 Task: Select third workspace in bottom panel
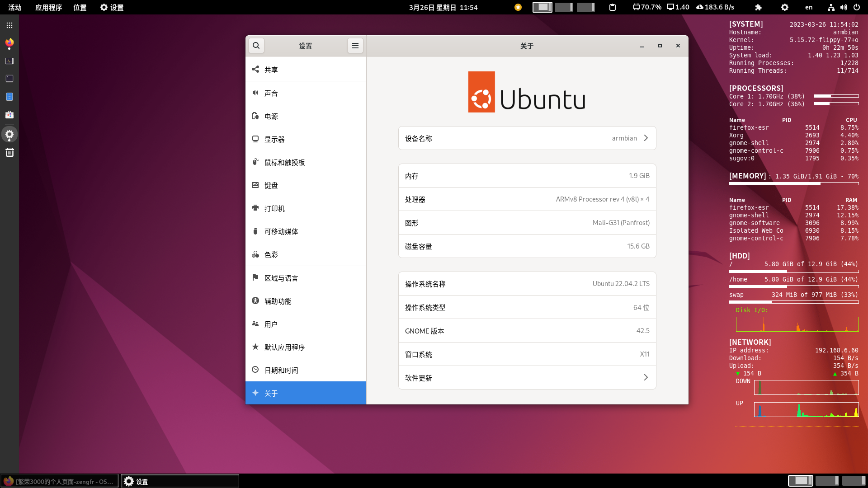[x=854, y=481]
